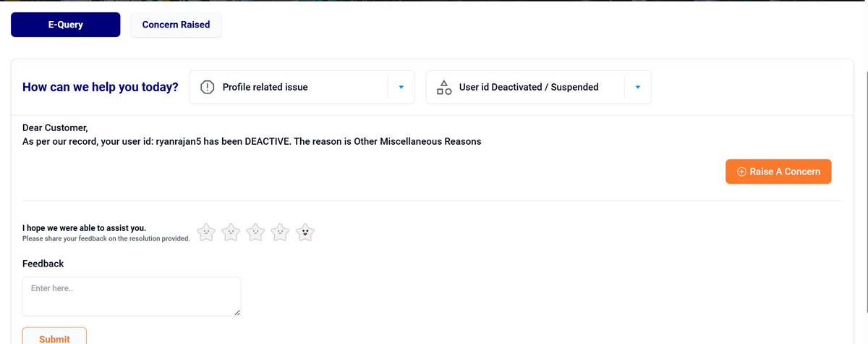Rate four stars with the fourth face
This screenshot has height=344, width=868.
[281, 232]
